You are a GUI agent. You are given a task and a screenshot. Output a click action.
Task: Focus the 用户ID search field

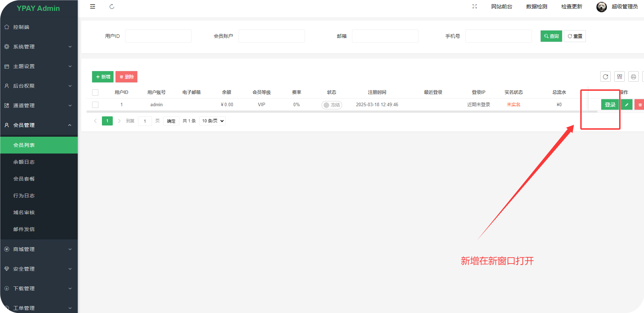click(158, 36)
